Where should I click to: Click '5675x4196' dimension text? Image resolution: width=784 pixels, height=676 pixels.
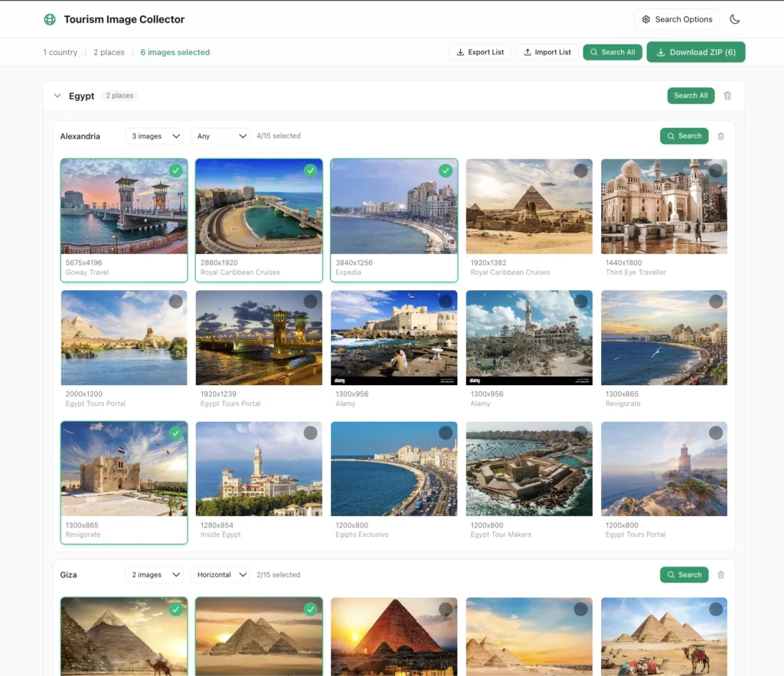point(83,263)
